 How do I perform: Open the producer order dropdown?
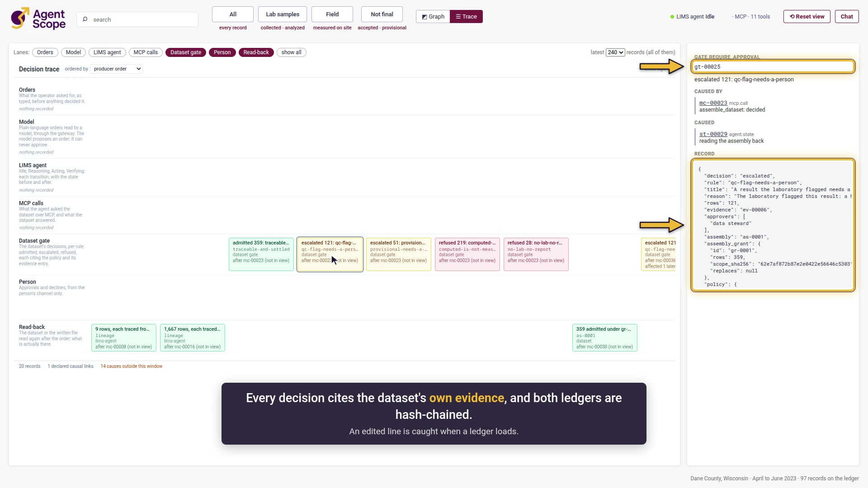tap(117, 69)
